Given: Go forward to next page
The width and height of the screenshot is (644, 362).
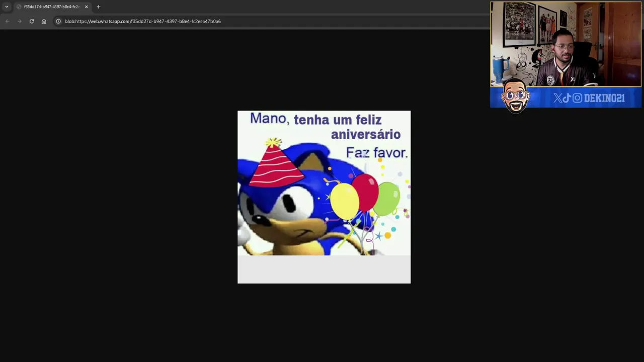Looking at the screenshot, I should coord(19,21).
